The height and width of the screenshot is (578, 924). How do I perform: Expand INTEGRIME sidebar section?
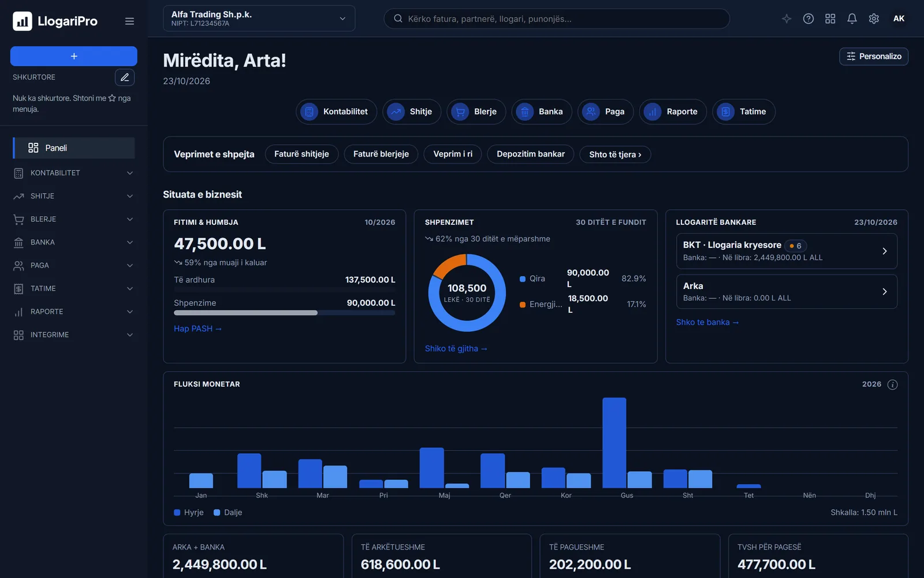pyautogui.click(x=74, y=335)
